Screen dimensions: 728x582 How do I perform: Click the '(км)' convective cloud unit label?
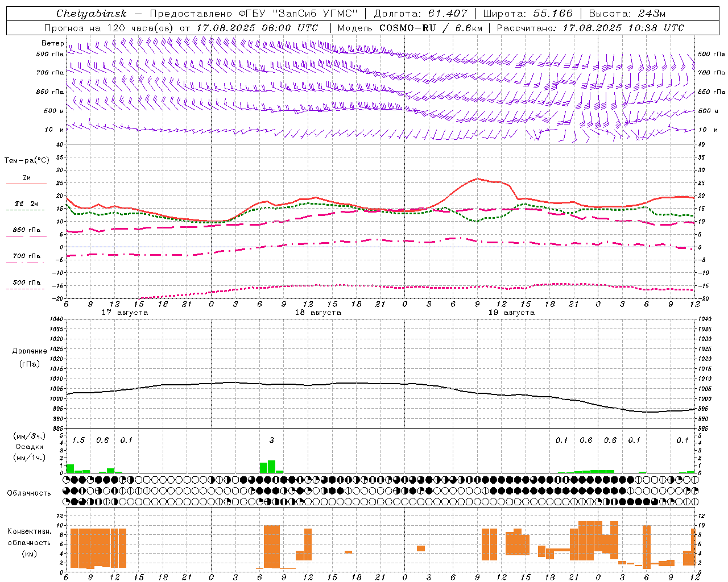[x=30, y=554]
